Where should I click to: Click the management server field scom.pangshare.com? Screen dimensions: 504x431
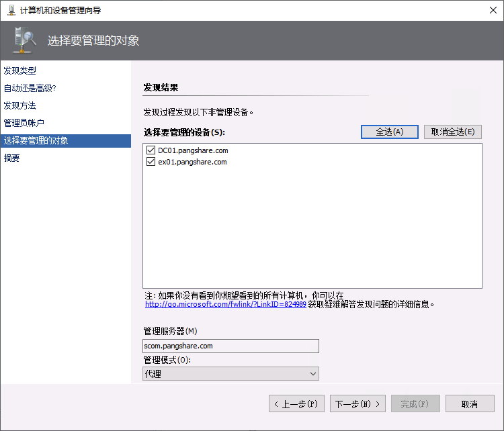coord(230,346)
